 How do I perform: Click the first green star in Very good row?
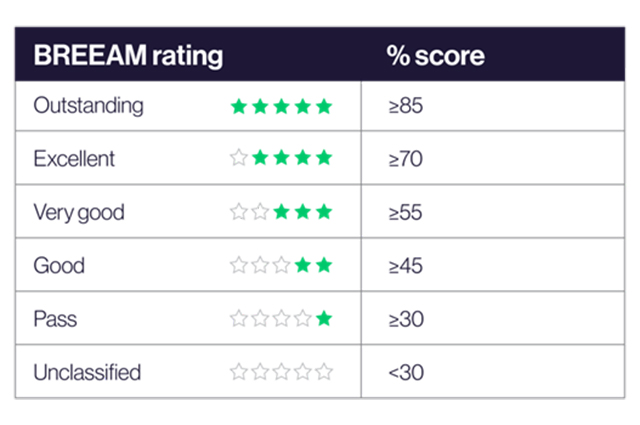(282, 212)
